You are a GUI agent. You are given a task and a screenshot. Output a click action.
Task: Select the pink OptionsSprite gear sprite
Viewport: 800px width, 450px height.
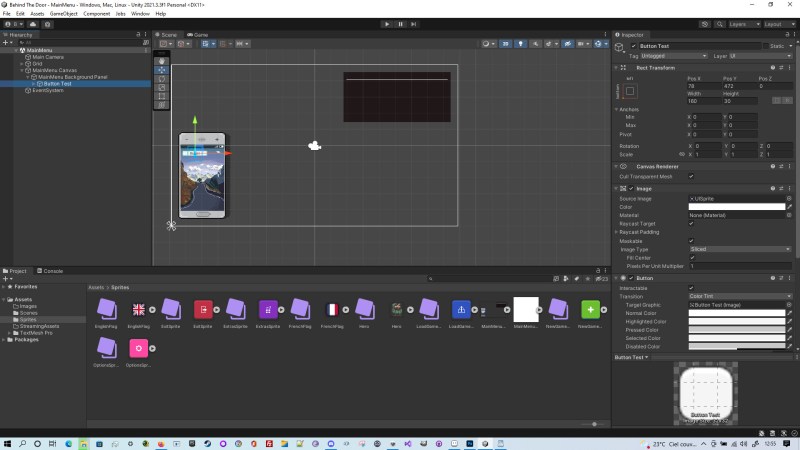point(138,348)
